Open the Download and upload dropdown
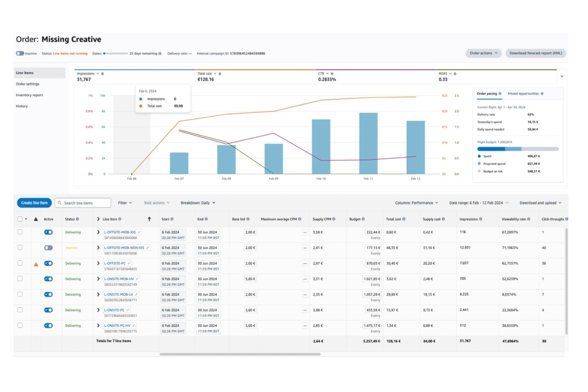Viewport: 588px width, 392px height. pos(540,203)
